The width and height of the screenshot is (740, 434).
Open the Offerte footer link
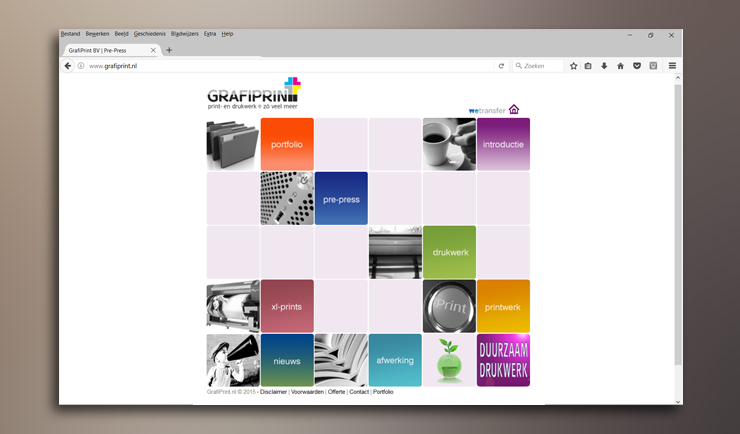pos(336,392)
